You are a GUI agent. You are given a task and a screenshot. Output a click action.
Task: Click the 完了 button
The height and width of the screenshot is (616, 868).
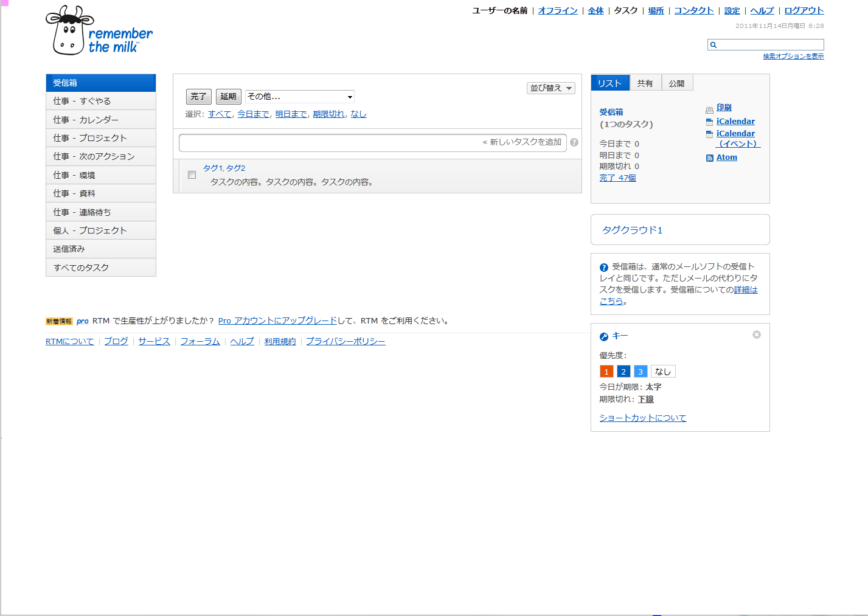coord(199,97)
